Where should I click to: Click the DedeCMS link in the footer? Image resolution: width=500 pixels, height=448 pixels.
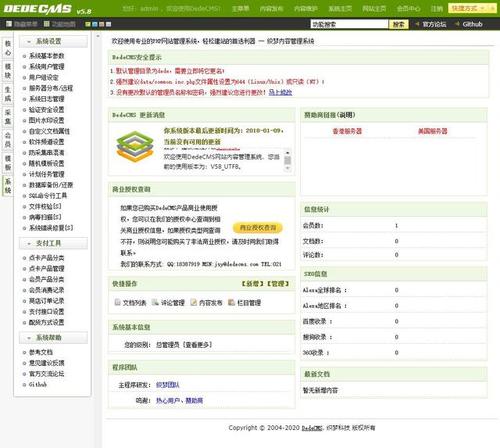(312, 428)
